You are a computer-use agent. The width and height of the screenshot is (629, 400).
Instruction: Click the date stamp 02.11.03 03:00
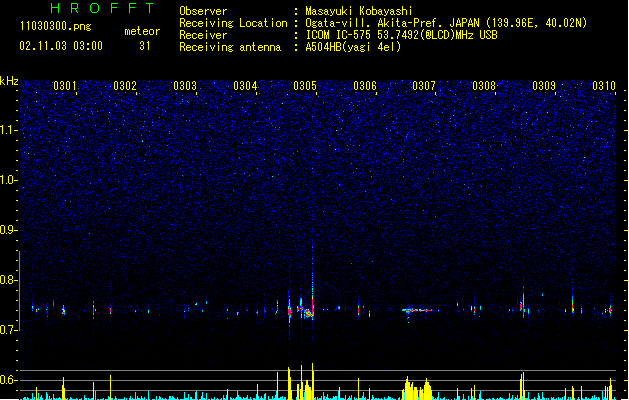(61, 46)
